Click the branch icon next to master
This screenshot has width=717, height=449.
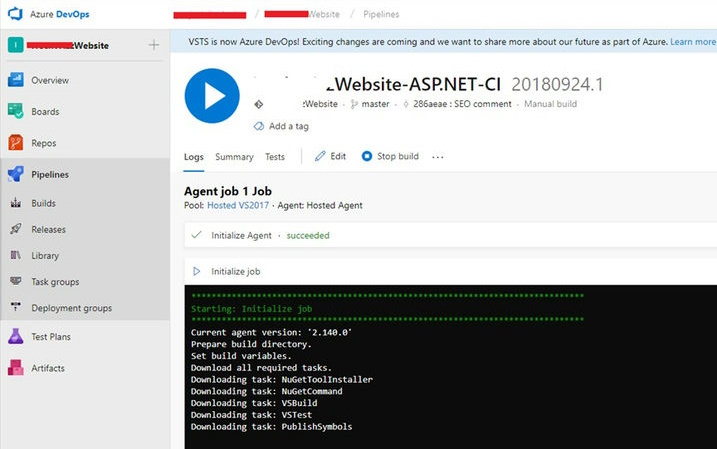pos(354,104)
